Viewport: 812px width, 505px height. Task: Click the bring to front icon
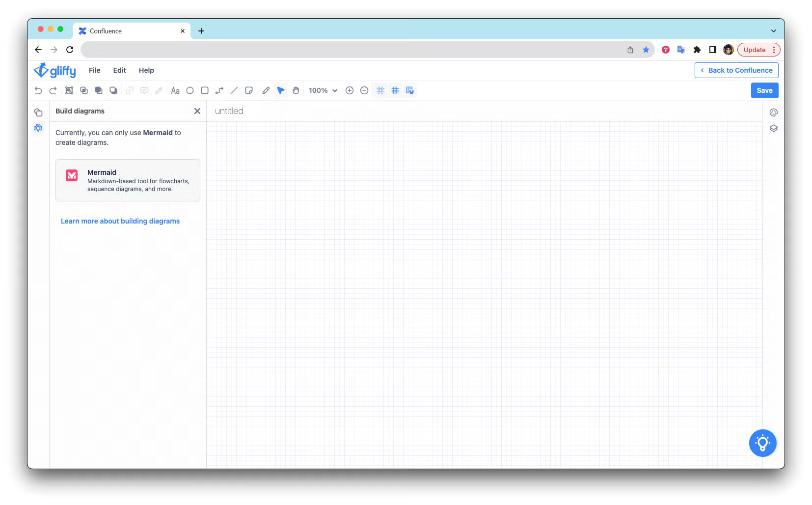point(99,90)
